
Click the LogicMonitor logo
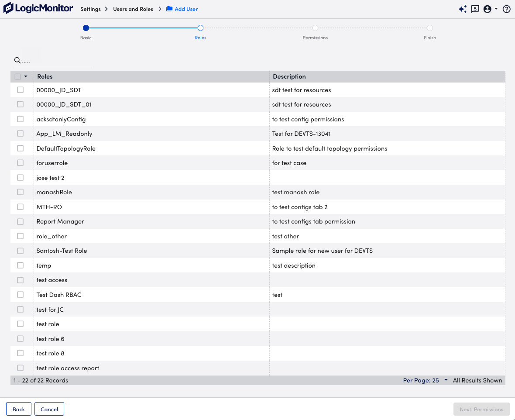coord(38,8)
